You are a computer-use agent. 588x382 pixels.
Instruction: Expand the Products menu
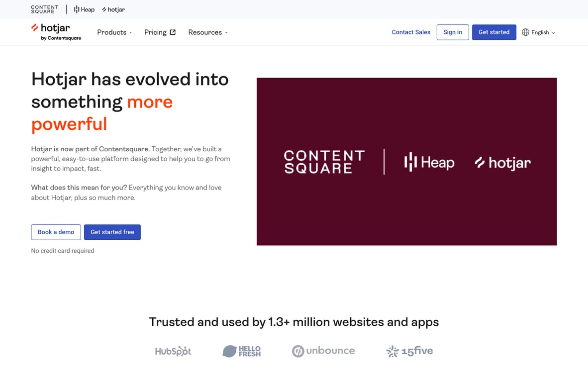(x=114, y=32)
